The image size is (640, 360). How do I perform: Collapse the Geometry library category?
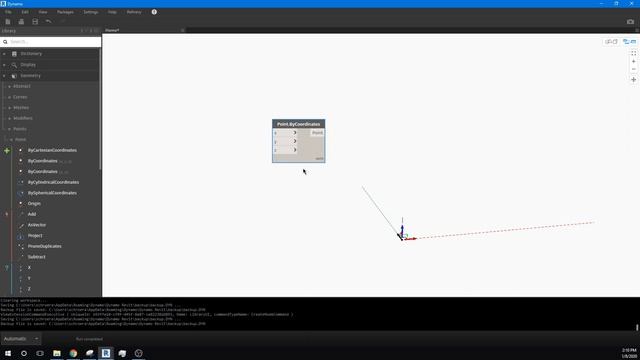coord(4,76)
